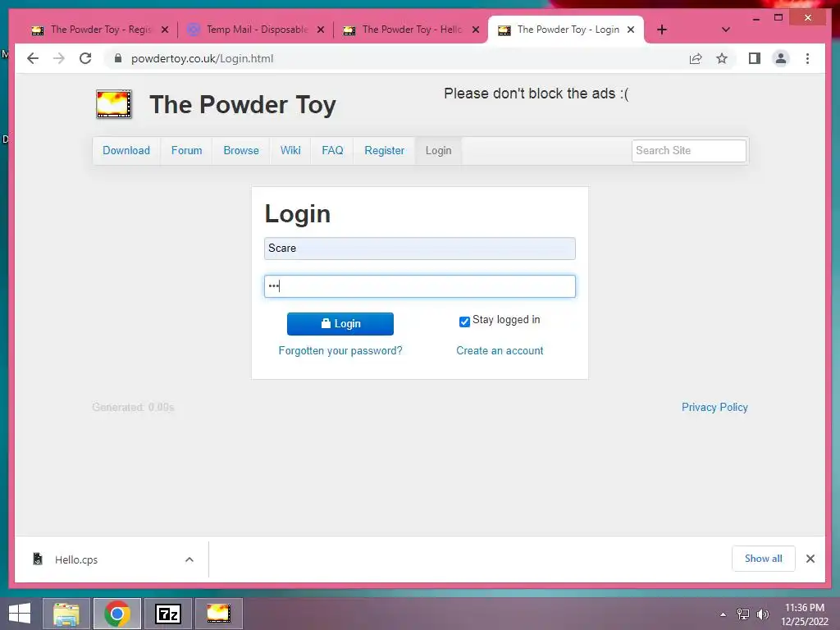
Task: Open 7-Zip from taskbar
Action: (x=167, y=614)
